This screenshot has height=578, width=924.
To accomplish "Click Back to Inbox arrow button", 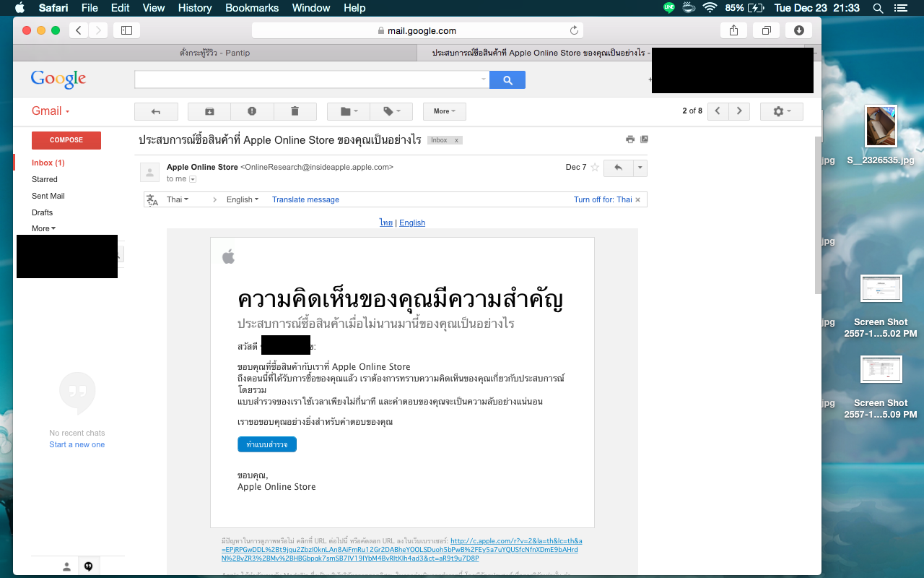I will click(155, 111).
